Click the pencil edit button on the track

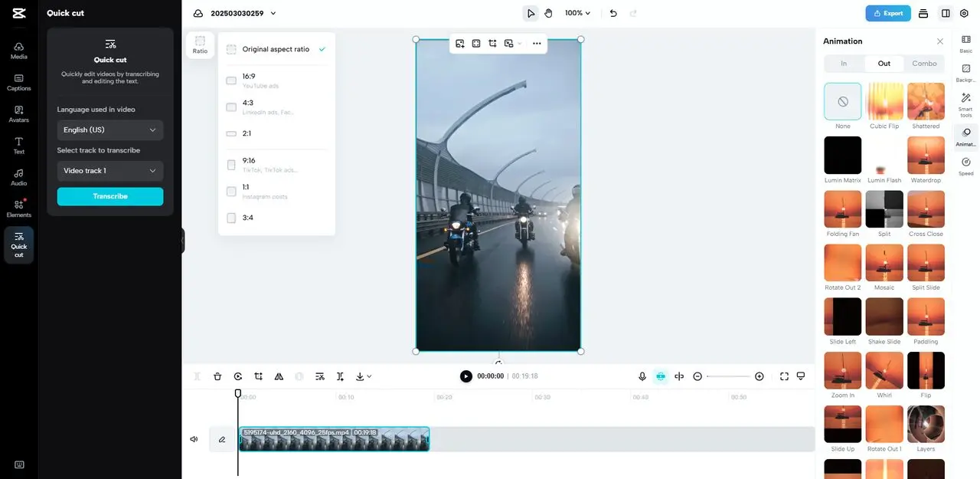pyautogui.click(x=222, y=439)
